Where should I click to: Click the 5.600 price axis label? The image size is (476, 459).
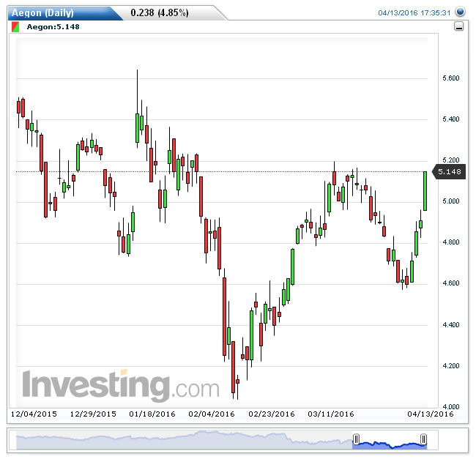[451, 78]
